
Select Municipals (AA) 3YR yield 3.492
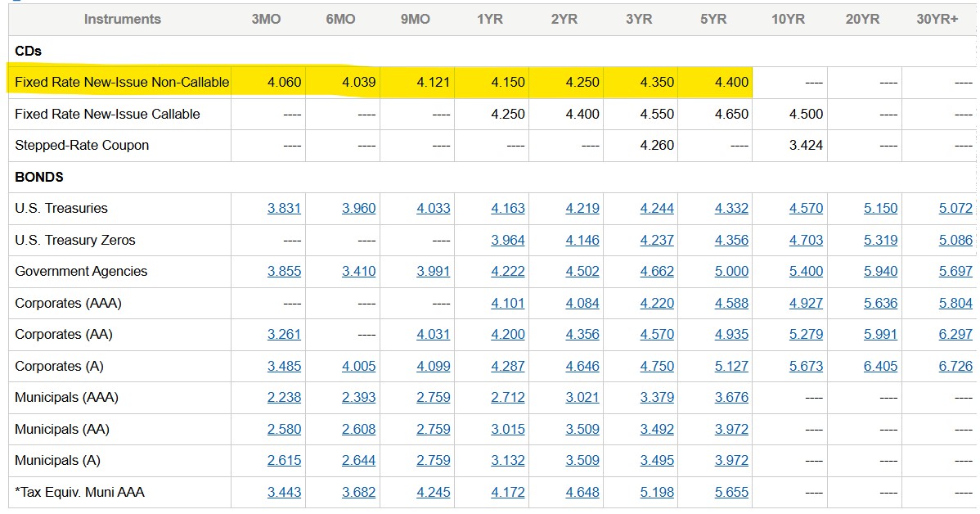pyautogui.click(x=657, y=430)
